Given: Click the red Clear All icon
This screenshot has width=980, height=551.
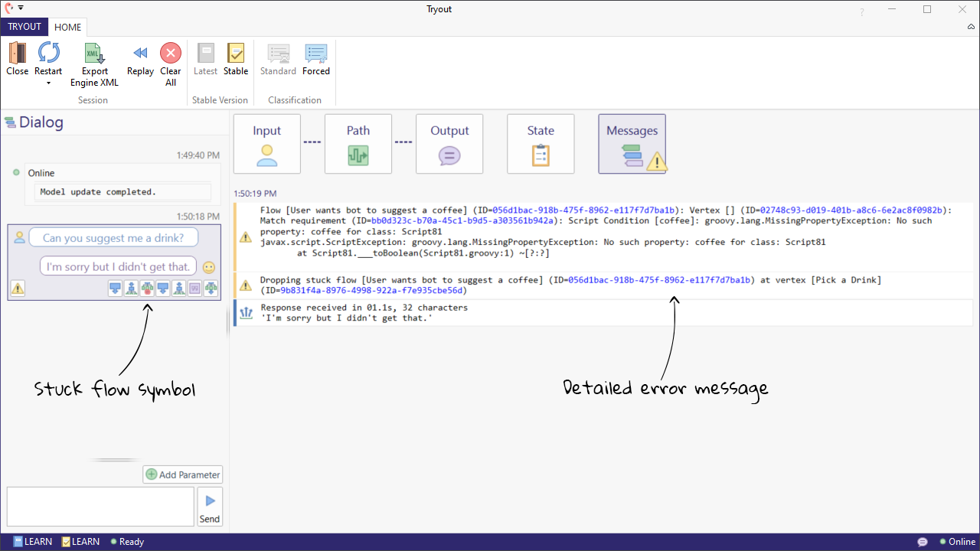Looking at the screenshot, I should pyautogui.click(x=170, y=54).
